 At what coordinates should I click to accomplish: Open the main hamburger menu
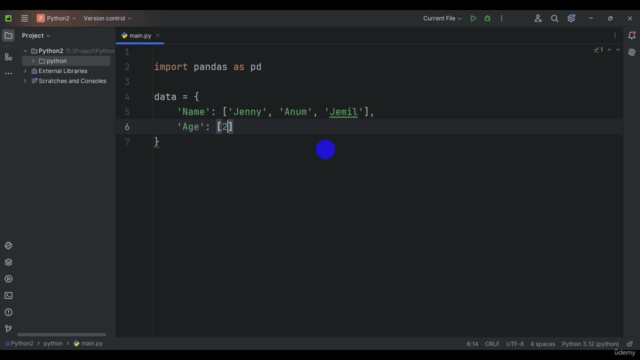pyautogui.click(x=24, y=18)
